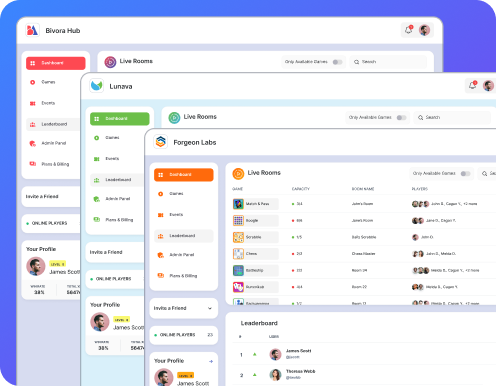The image size is (496, 386).
Task: Open Your Profile arrow in Forgeon Labs
Action: [x=211, y=361]
